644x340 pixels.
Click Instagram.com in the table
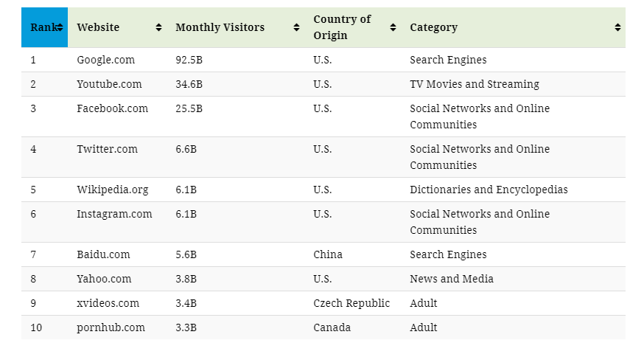(x=114, y=214)
